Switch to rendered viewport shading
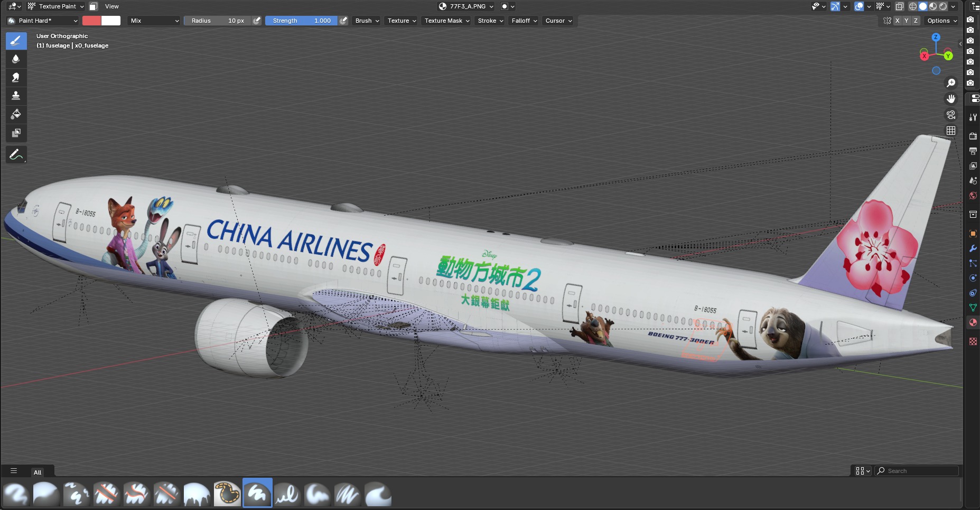980x510 pixels. (943, 6)
